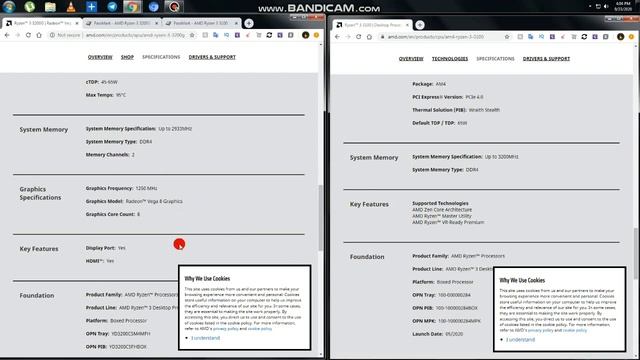Image resolution: width=640 pixels, height=360 pixels.
Task: Open new tab in left browser window
Action: (x=249, y=23)
